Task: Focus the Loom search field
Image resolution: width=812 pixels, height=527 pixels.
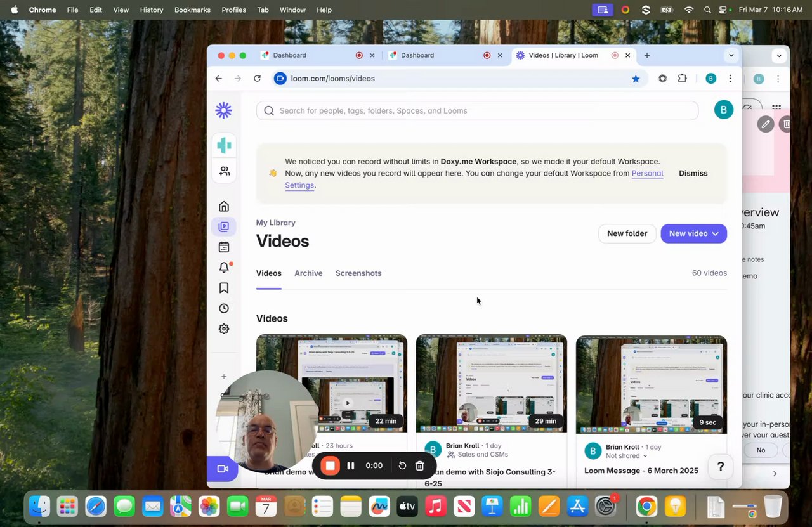Action: click(477, 110)
